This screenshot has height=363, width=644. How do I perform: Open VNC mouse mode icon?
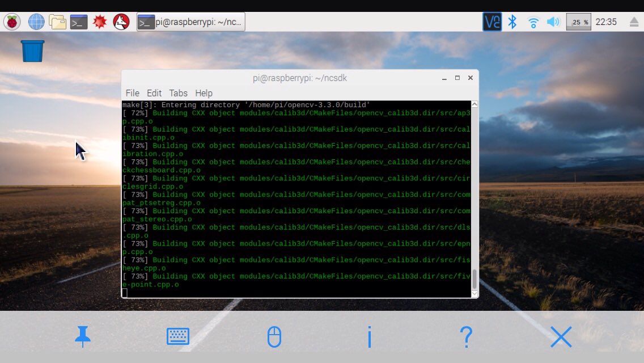tap(274, 337)
